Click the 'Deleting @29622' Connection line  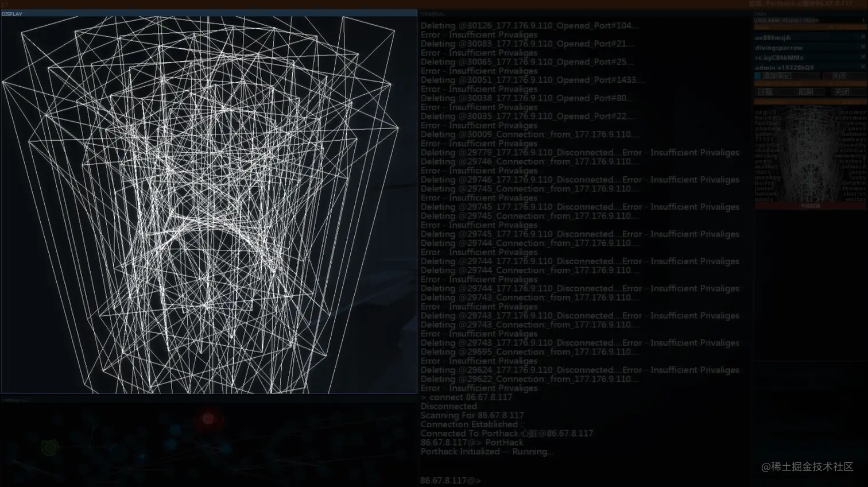pos(529,379)
